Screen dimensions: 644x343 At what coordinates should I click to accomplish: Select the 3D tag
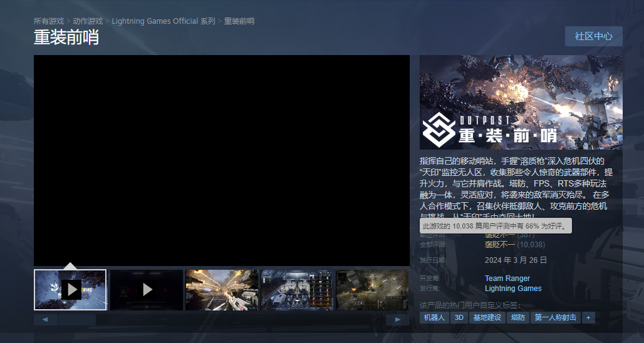459,317
